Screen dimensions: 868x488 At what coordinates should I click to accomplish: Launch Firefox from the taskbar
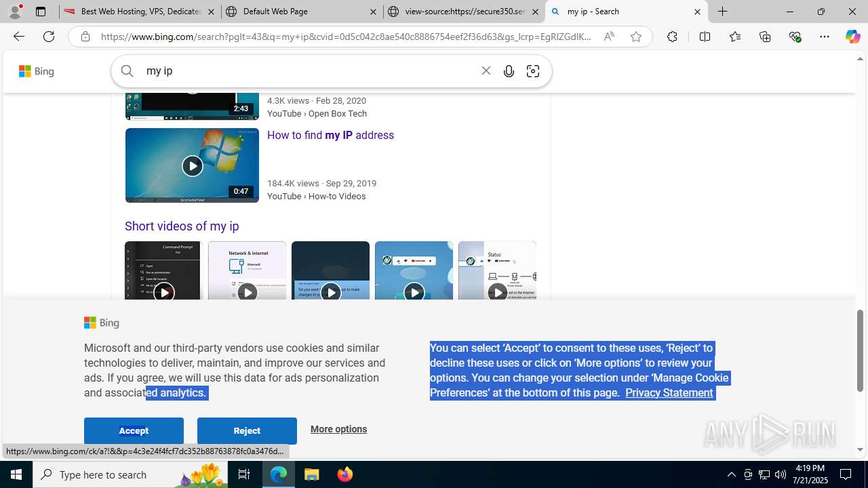[345, 474]
